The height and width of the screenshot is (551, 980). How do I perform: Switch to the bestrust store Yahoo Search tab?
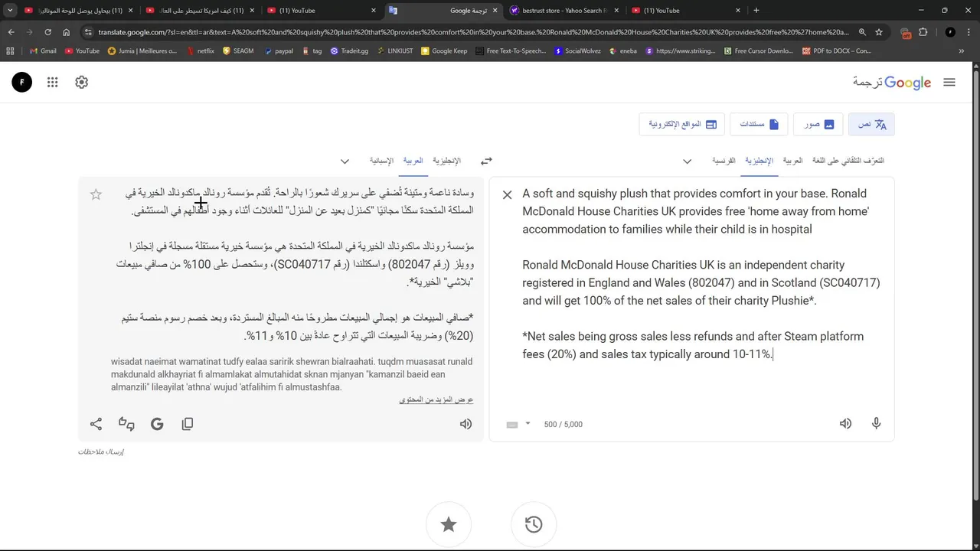click(566, 11)
